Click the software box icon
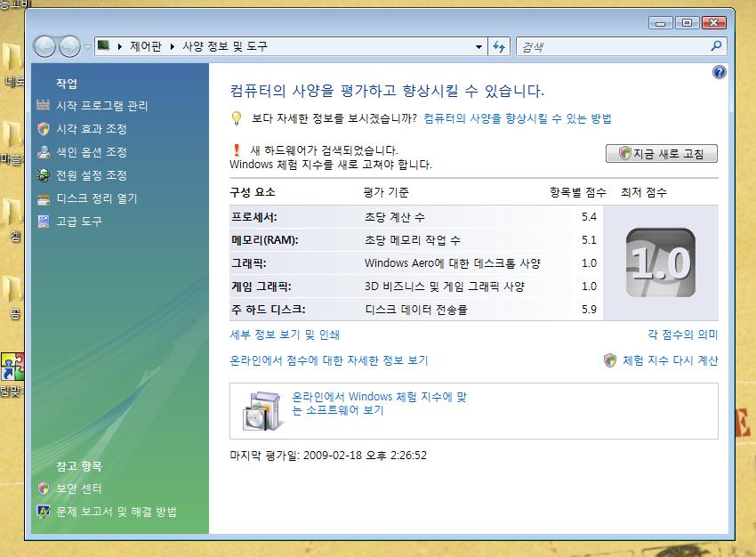The height and width of the screenshot is (557, 756). (x=261, y=411)
